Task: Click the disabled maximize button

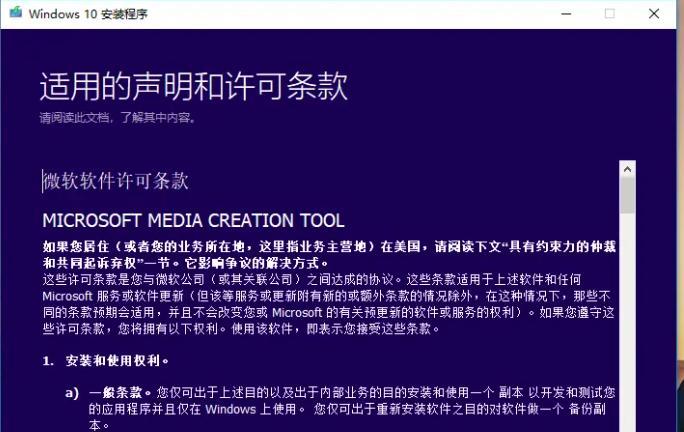Action: pos(609,14)
